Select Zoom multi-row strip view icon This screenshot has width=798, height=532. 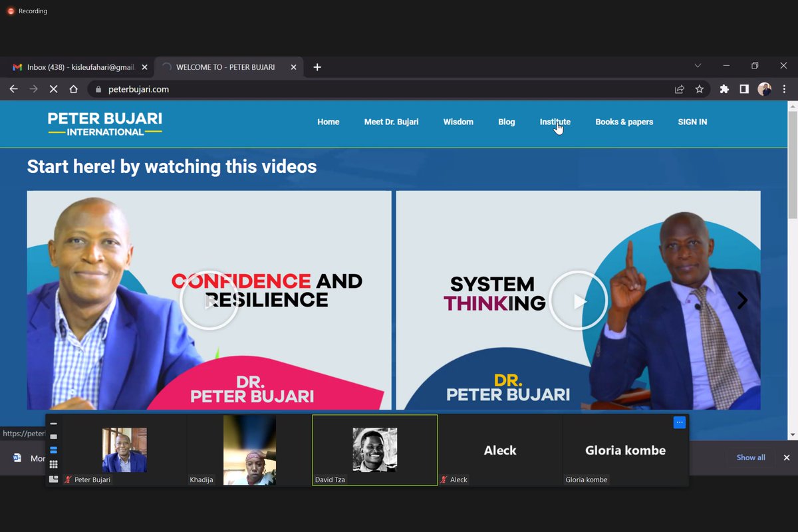click(x=54, y=450)
